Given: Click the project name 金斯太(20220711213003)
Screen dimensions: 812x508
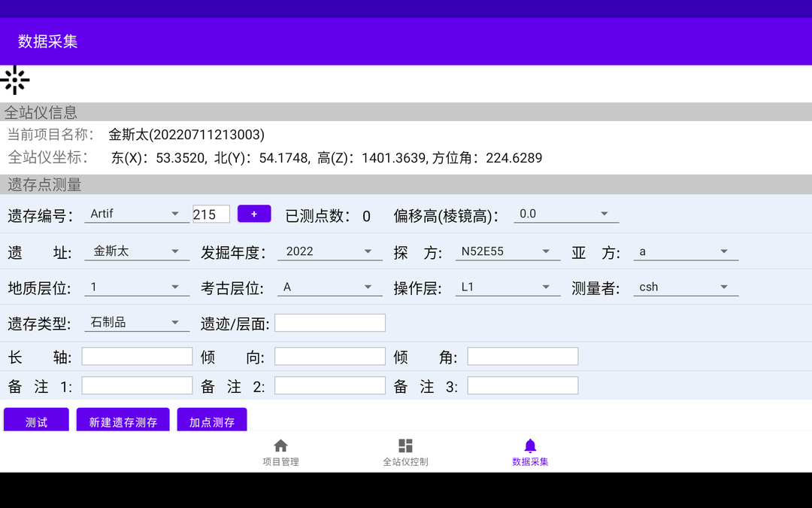Looking at the screenshot, I should pos(186,135).
